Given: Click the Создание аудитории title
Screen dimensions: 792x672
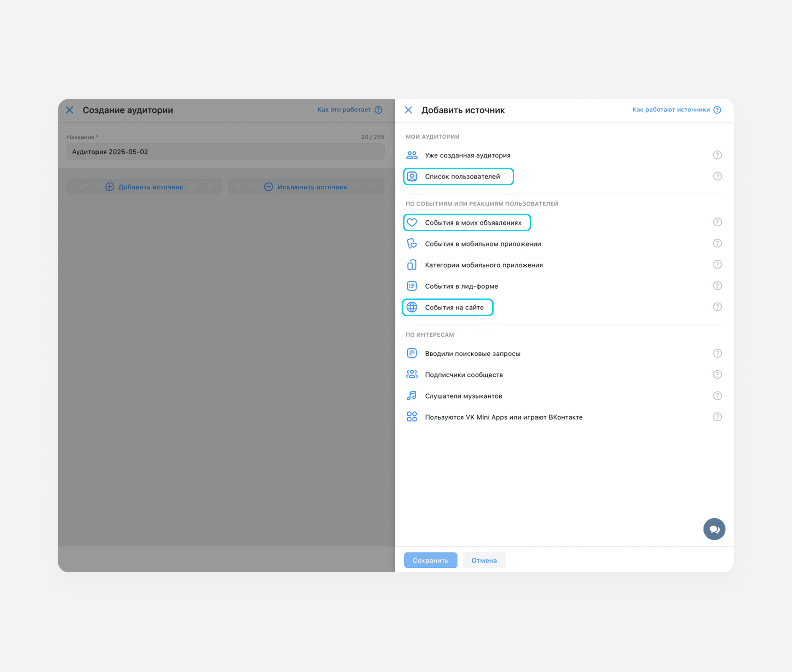Looking at the screenshot, I should tap(128, 110).
